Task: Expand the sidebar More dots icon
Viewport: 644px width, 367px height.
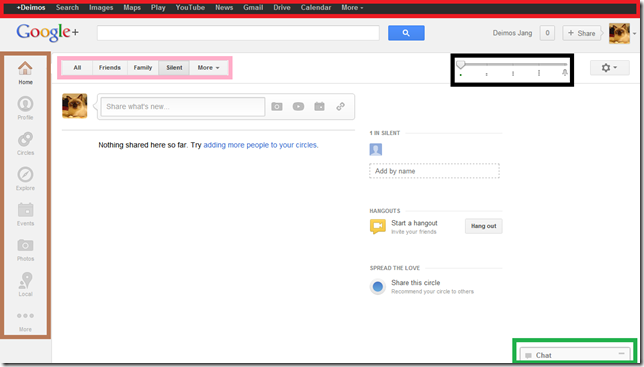Action: (x=25, y=316)
